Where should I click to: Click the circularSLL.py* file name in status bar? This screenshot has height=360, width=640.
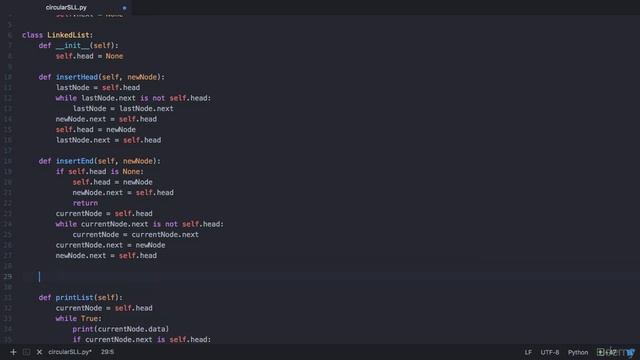pos(70,352)
